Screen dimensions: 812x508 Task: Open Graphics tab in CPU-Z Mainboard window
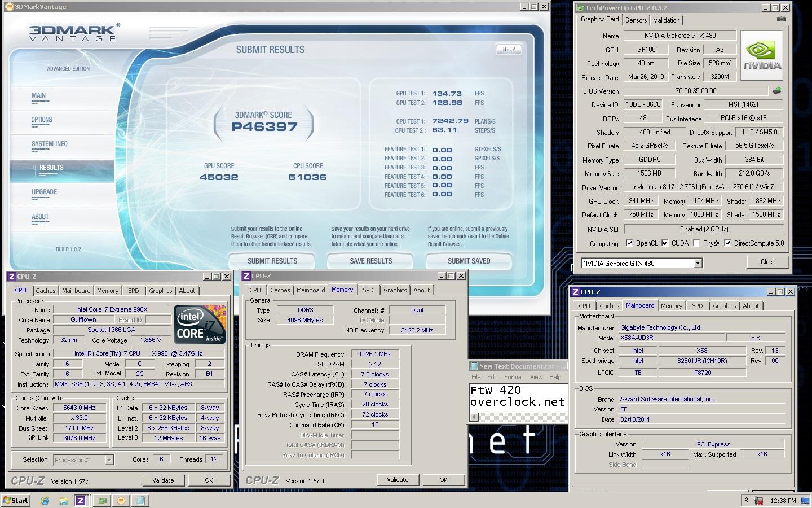click(x=724, y=306)
